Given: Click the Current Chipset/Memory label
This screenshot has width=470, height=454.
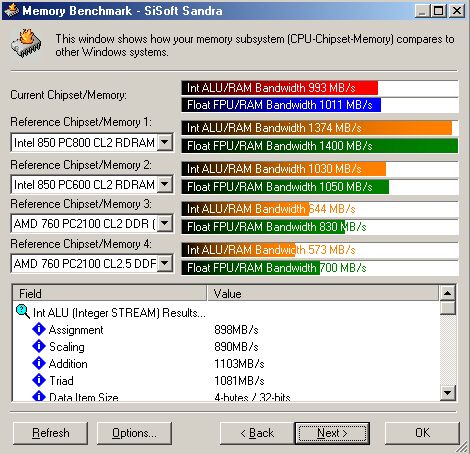Looking at the screenshot, I should coord(69,95).
